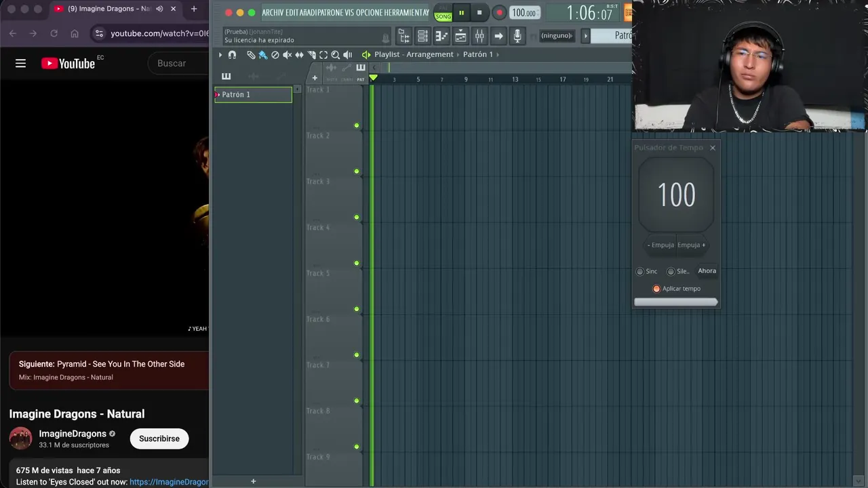Open the (ninguno) selector dropdown
The height and width of the screenshot is (488, 868).
pyautogui.click(x=556, y=35)
